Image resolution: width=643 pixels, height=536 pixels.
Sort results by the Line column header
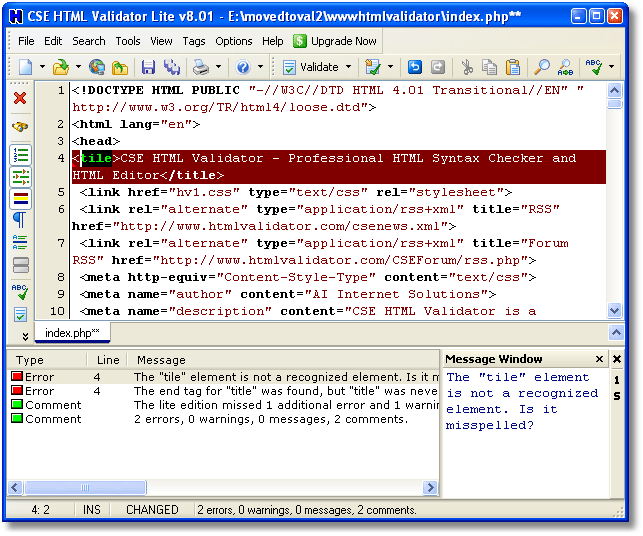pyautogui.click(x=107, y=360)
